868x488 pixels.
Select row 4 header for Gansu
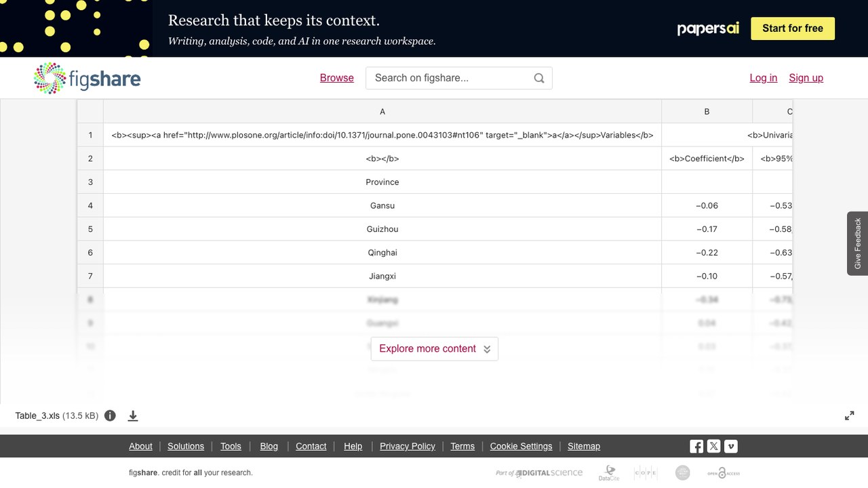tap(90, 205)
